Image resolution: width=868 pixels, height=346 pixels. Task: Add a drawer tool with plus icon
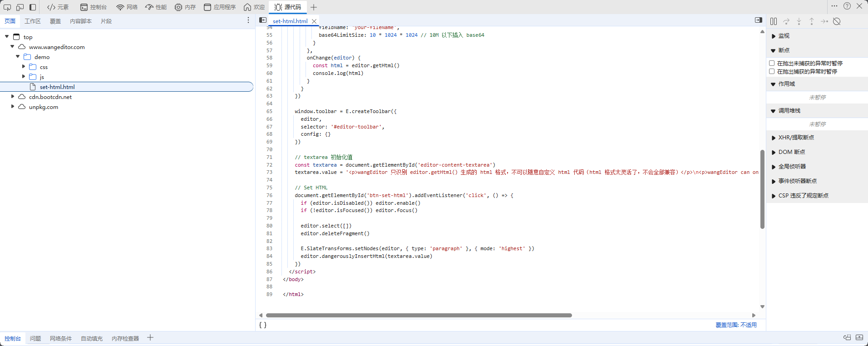(150, 338)
